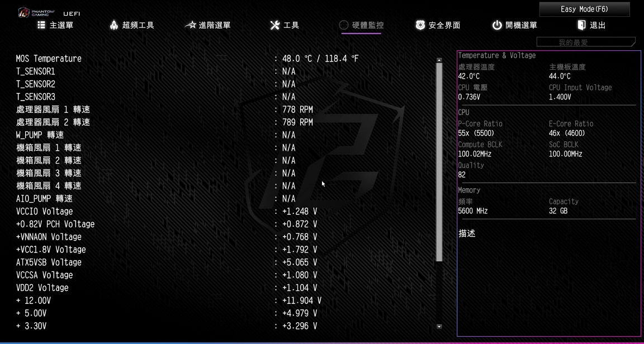Viewport: 644px width, 344px height.
Task: Click the rocket icon for 超頻工具
Action: point(114,25)
